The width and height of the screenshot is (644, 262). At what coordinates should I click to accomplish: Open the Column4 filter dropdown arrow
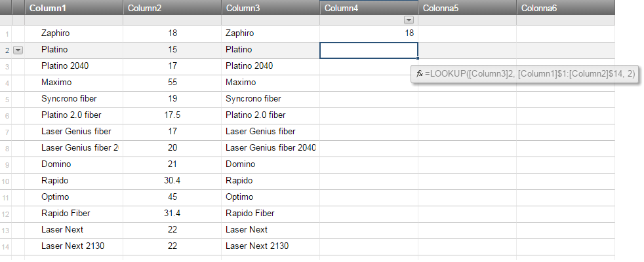409,20
